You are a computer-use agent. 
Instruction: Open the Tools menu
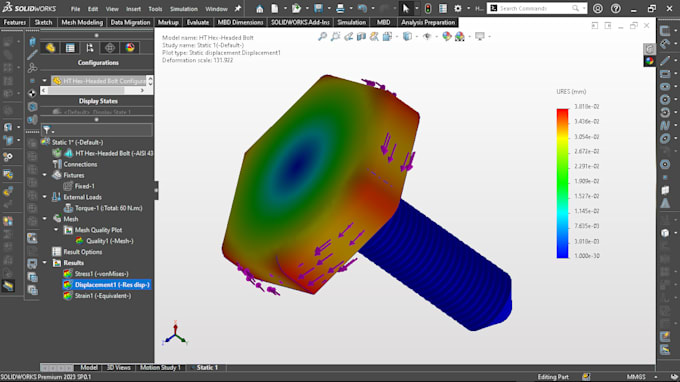[155, 9]
